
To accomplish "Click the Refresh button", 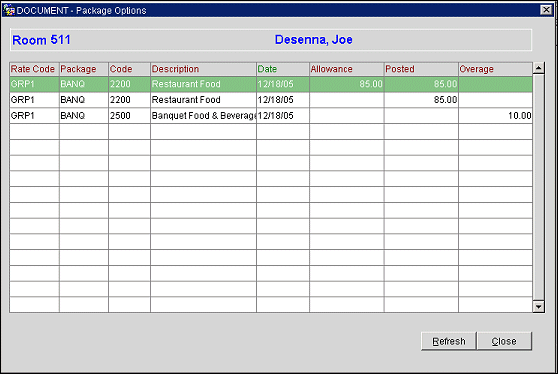I will tap(448, 341).
